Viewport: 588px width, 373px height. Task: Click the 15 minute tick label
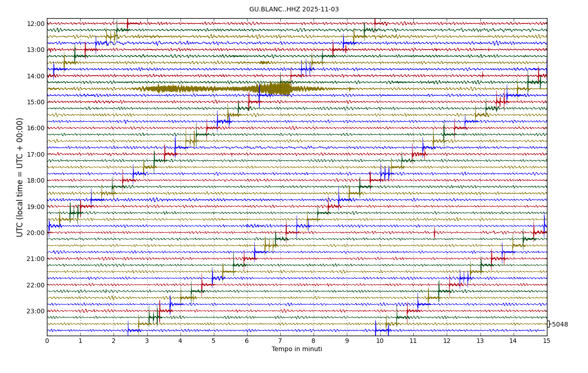(x=547, y=341)
